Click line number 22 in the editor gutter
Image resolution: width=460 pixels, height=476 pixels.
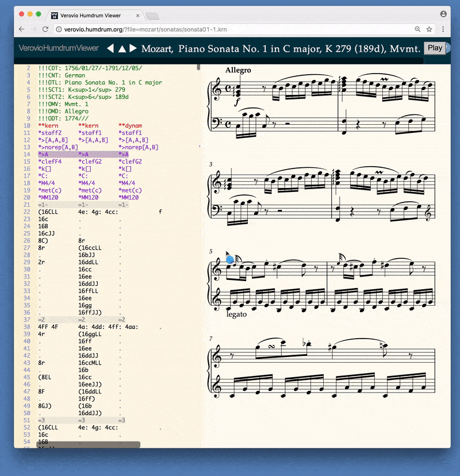[x=27, y=212]
